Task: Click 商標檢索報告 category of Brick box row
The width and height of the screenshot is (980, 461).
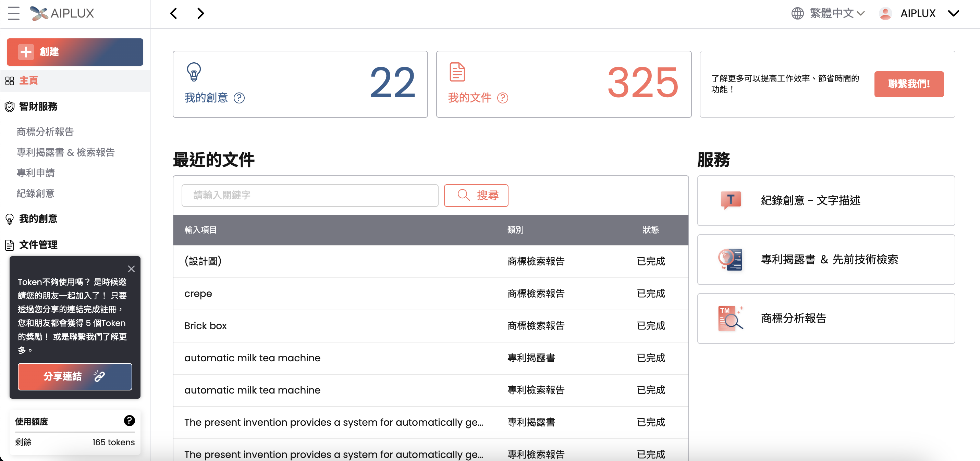Action: [x=536, y=326]
